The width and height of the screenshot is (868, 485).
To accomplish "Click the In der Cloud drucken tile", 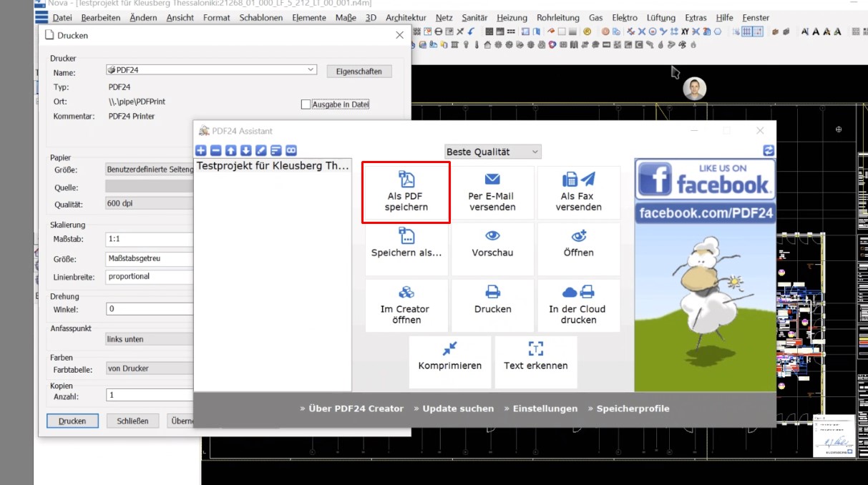I will tap(579, 305).
